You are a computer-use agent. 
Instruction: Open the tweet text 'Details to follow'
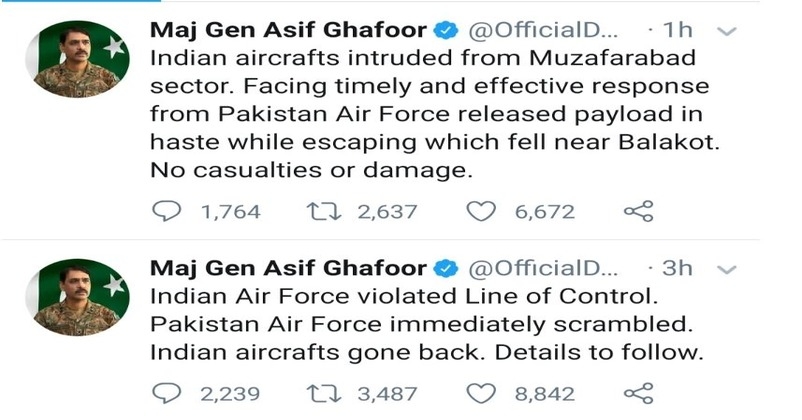tap(599, 352)
